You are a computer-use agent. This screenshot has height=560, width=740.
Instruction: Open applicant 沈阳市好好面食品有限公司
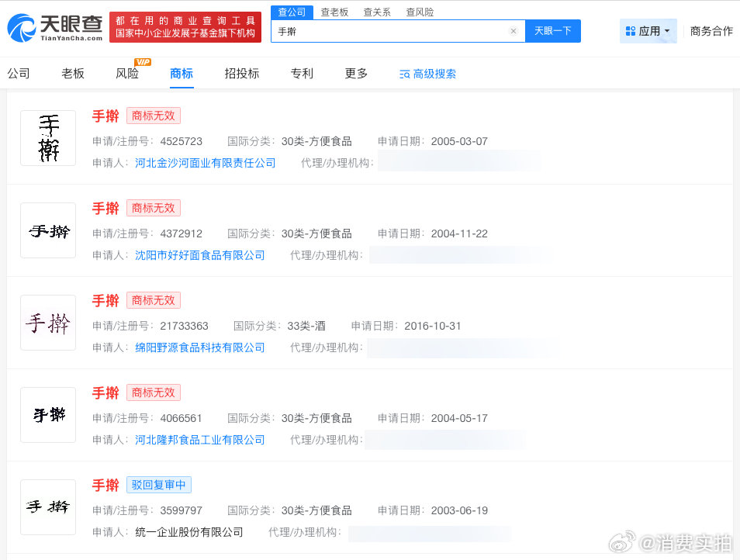[x=199, y=256]
